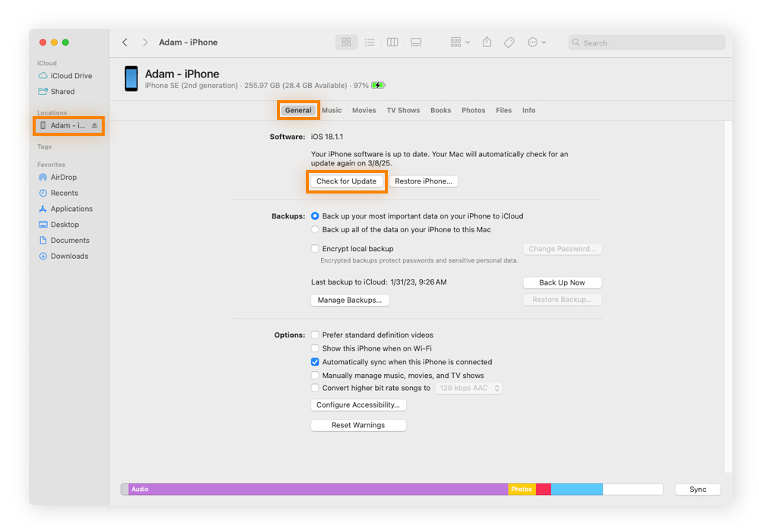Click the Back Up Now button
Image resolution: width=759 pixels, height=532 pixels.
[x=562, y=282]
